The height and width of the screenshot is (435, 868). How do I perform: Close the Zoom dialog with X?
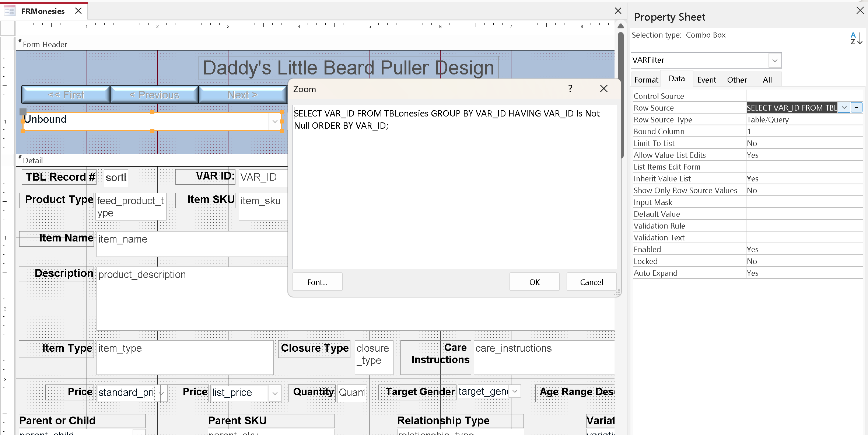603,88
